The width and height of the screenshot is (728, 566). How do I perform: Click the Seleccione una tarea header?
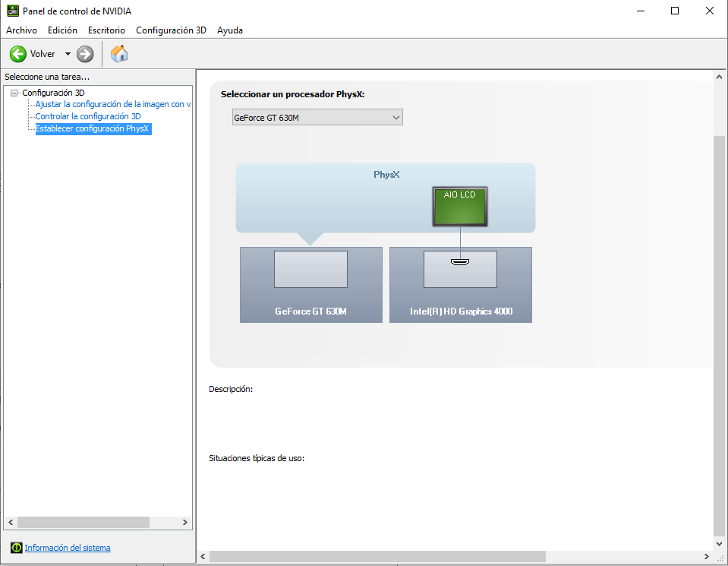[x=47, y=77]
